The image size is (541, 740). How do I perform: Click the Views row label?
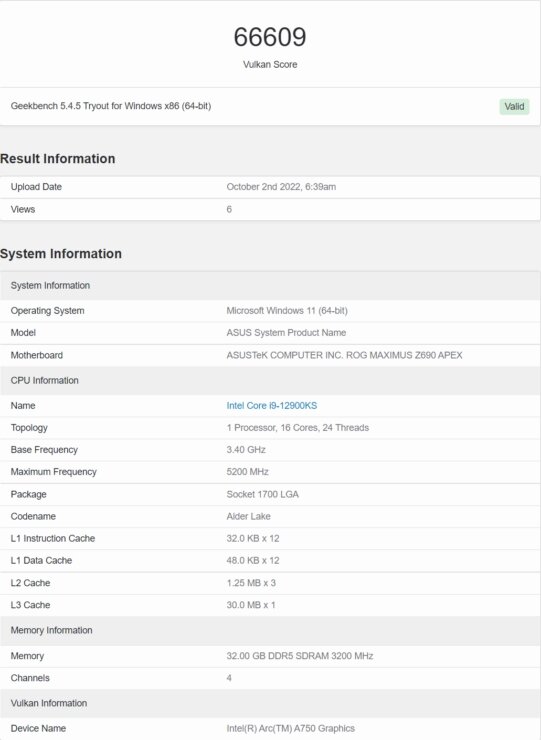[23, 209]
